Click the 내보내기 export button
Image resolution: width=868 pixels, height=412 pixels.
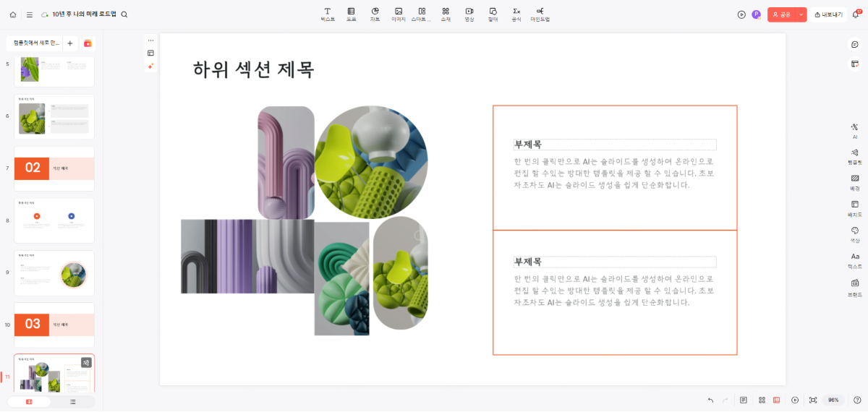point(828,14)
